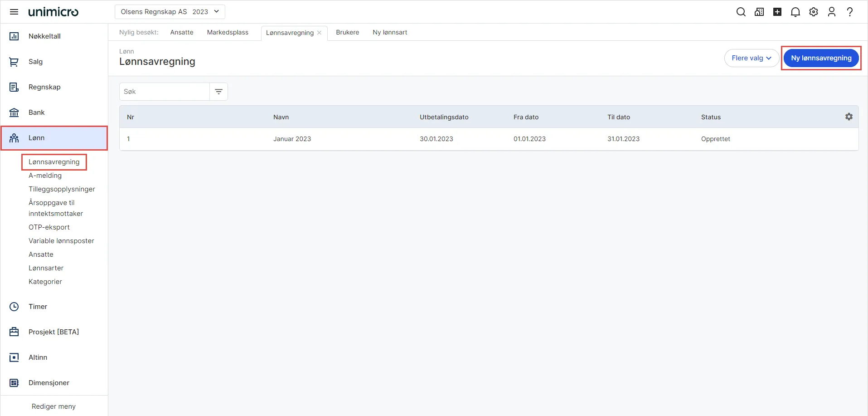This screenshot has width=868, height=416.
Task: Expand the Flere valg dropdown
Action: click(x=752, y=58)
